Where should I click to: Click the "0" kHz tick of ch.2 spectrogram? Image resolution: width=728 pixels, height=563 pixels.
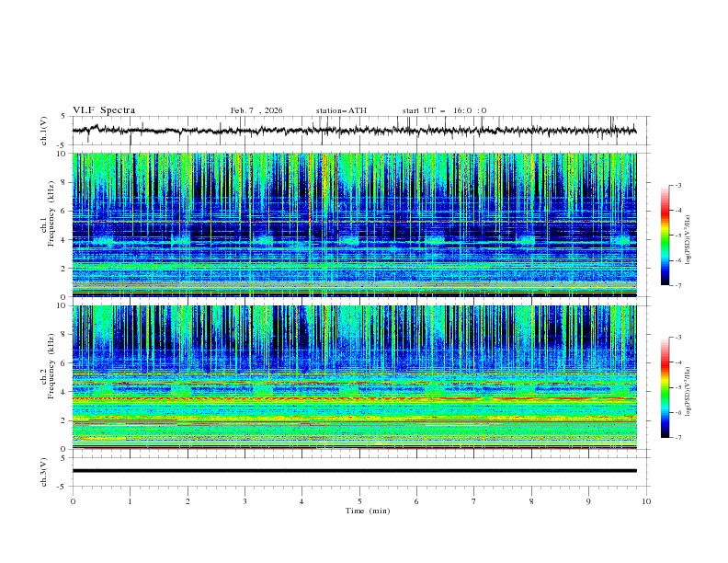pyautogui.click(x=65, y=449)
